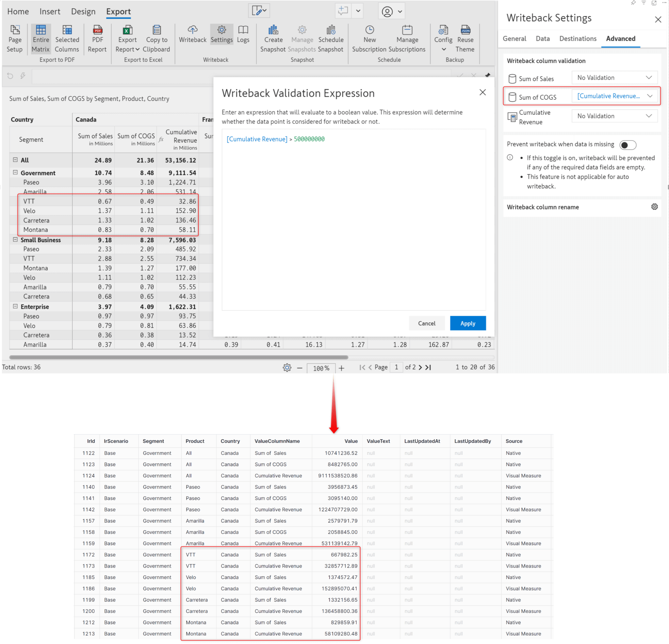This screenshot has width=669, height=644.
Task: Collapse the Enterprise segment row
Action: pyautogui.click(x=15, y=306)
